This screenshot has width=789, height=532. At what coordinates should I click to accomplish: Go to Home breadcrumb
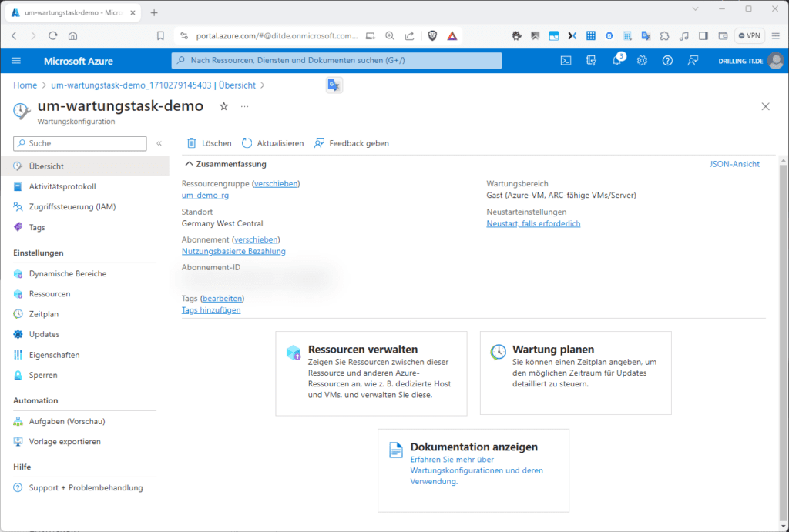click(x=25, y=85)
